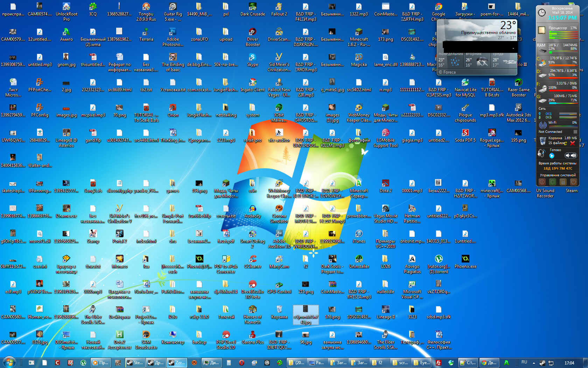The image size is (588, 368).
Task: Select the Orion desktop shortcut
Action: [173, 110]
